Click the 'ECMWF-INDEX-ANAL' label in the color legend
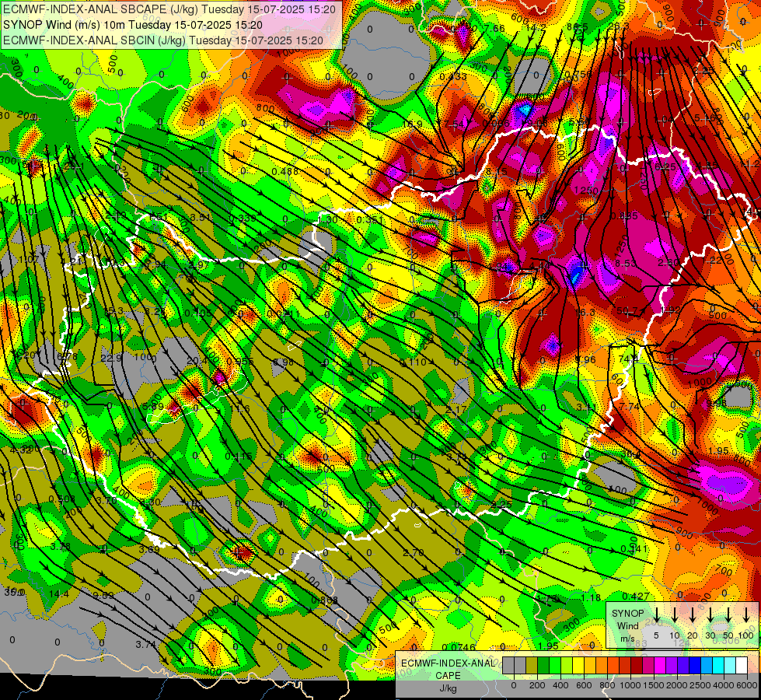This screenshot has width=761, height=700. click(448, 663)
